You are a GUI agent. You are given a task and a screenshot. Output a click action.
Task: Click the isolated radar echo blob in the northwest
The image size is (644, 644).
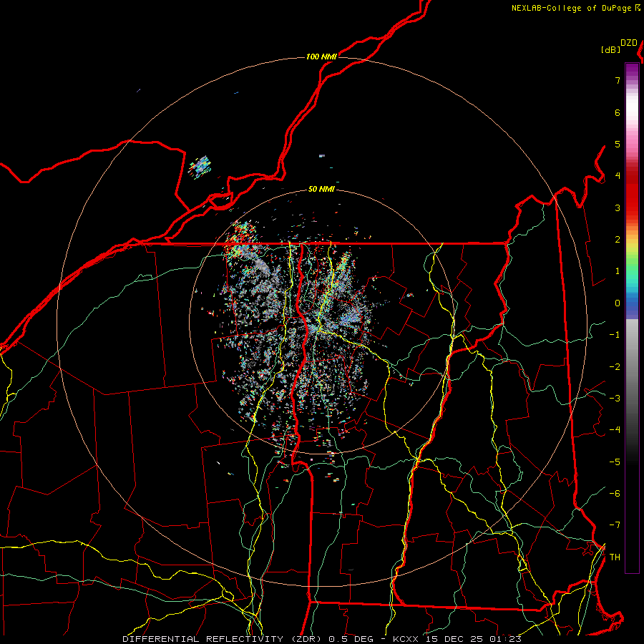tap(200, 166)
